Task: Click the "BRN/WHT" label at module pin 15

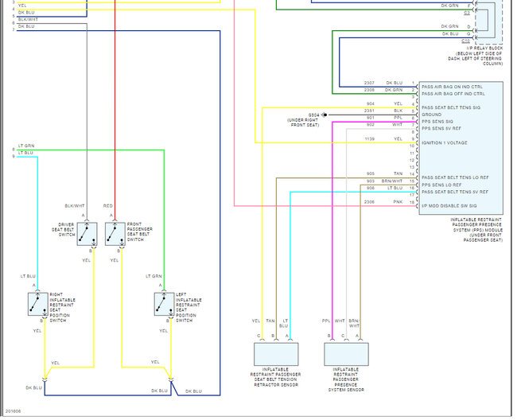Action: tap(392, 181)
